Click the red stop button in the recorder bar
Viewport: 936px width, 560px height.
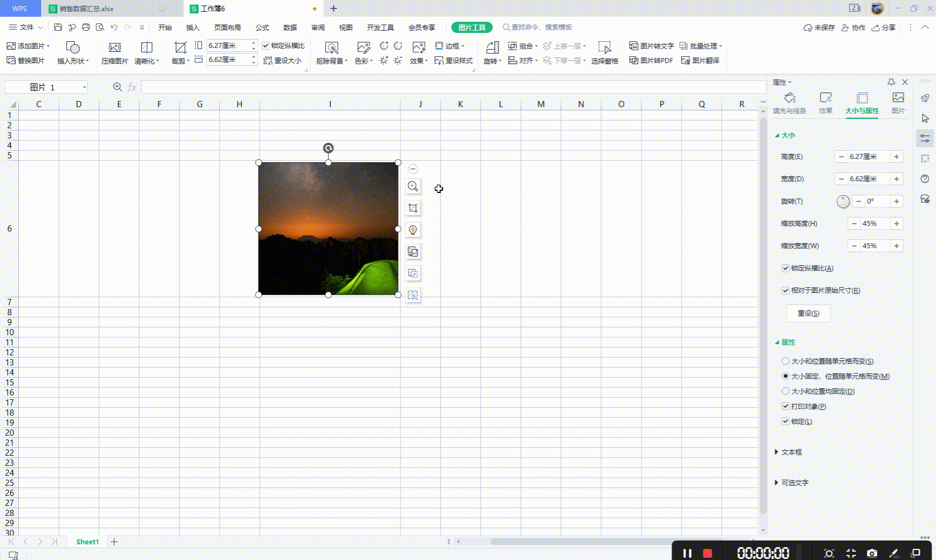(x=707, y=553)
